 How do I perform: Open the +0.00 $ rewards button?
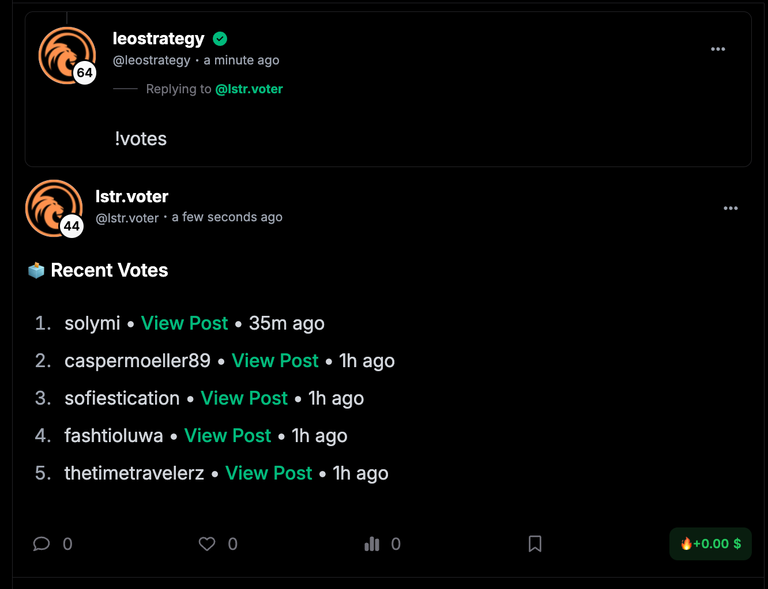click(710, 543)
